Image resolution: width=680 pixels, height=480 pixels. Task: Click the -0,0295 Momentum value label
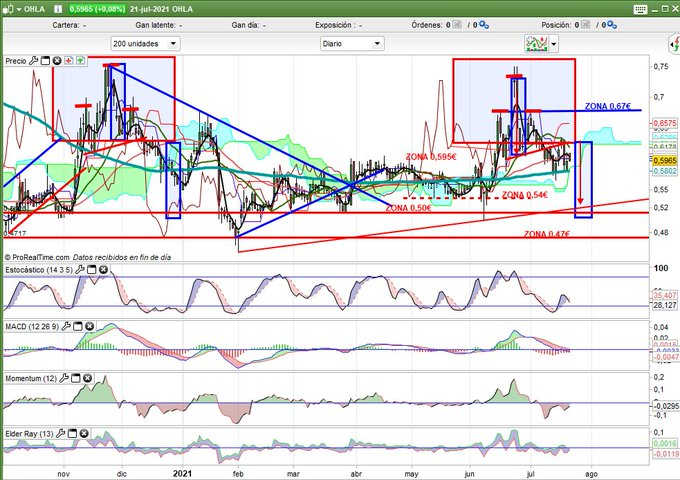(666, 406)
